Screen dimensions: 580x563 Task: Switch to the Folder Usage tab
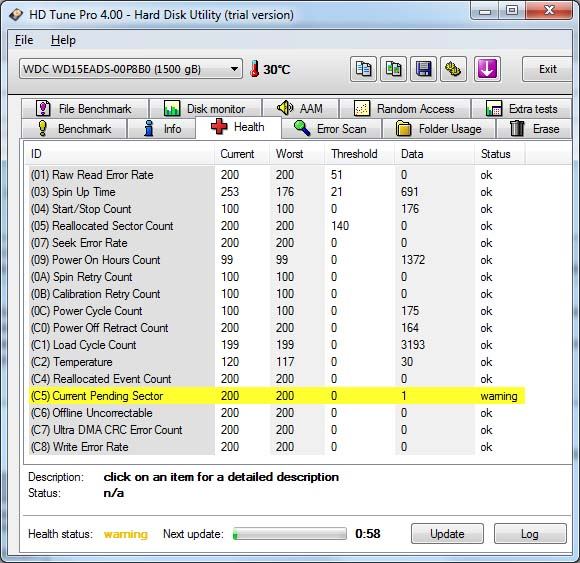click(439, 129)
